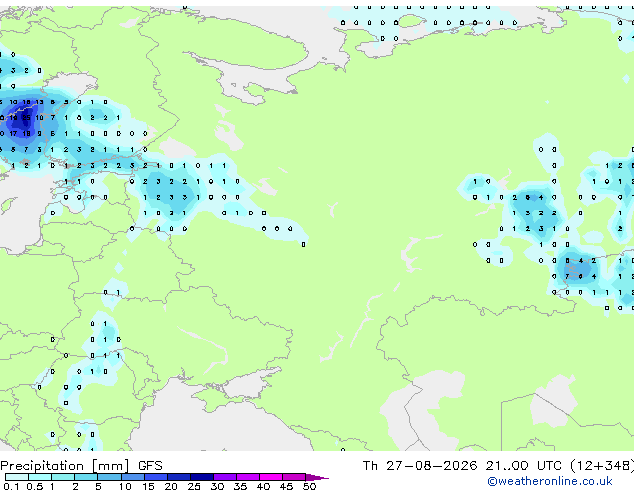This screenshot has height=490, width=634.
Task: Click the '0.1' legend scale label
Action: pyautogui.click(x=11, y=486)
